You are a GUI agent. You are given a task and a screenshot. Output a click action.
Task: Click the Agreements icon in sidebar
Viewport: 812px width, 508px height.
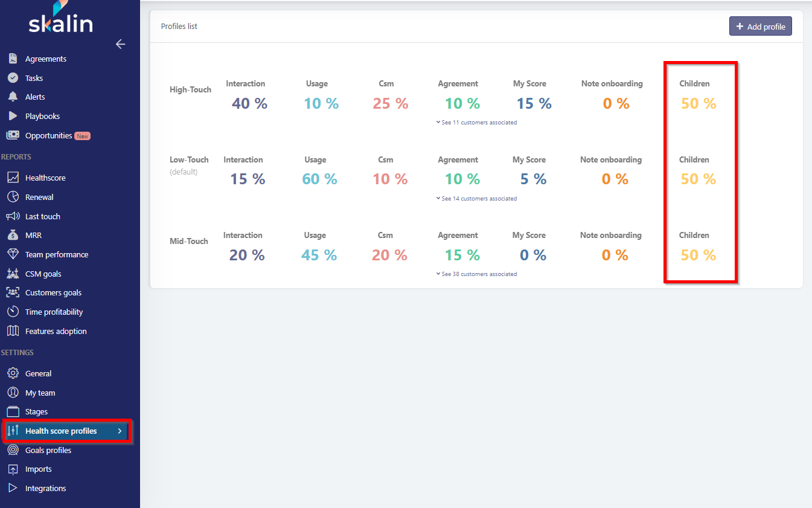click(13, 59)
